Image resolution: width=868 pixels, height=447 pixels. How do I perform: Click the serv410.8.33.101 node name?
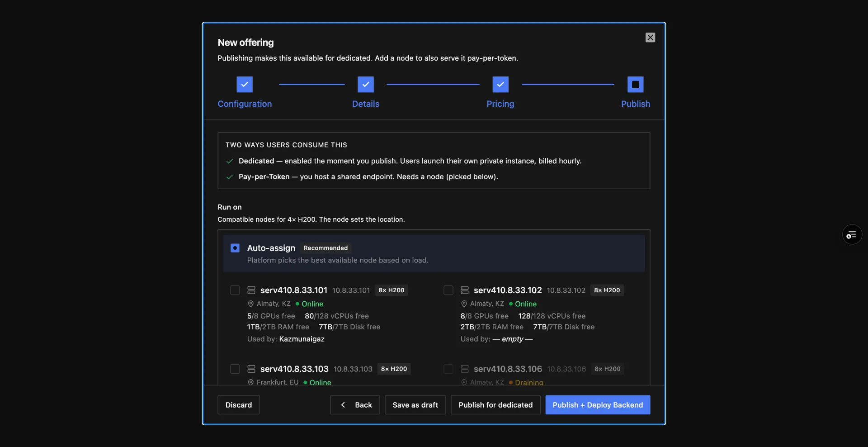[294, 290]
